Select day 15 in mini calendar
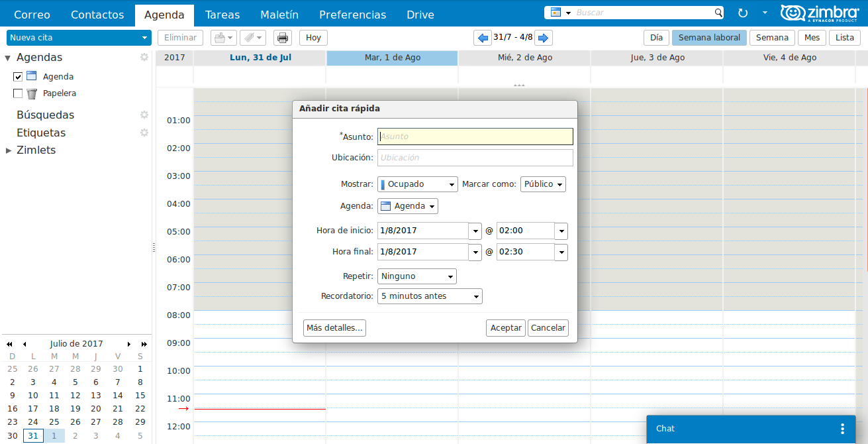The image size is (868, 444). 140,395
